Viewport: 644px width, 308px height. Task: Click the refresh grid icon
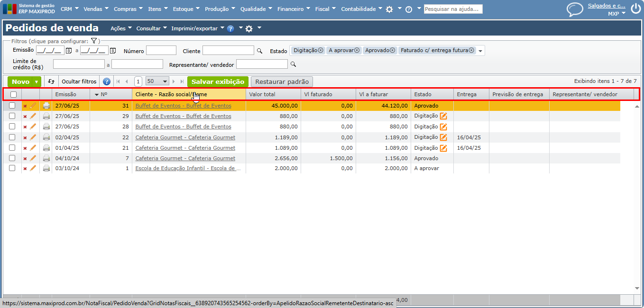click(x=51, y=82)
